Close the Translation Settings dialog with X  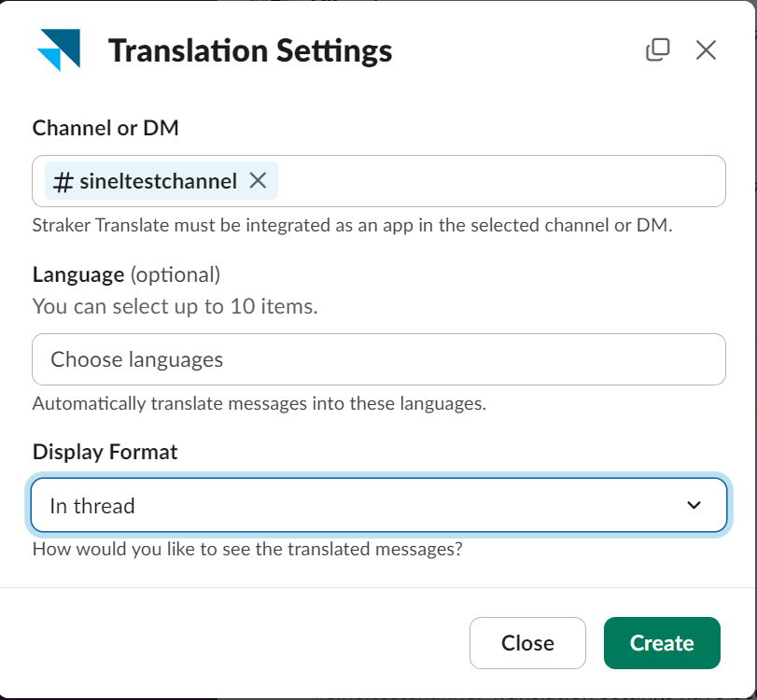click(706, 49)
